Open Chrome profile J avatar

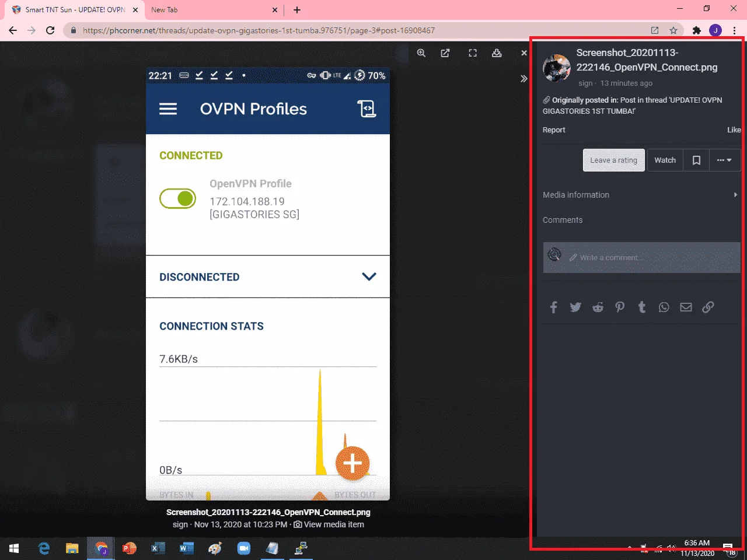(715, 30)
